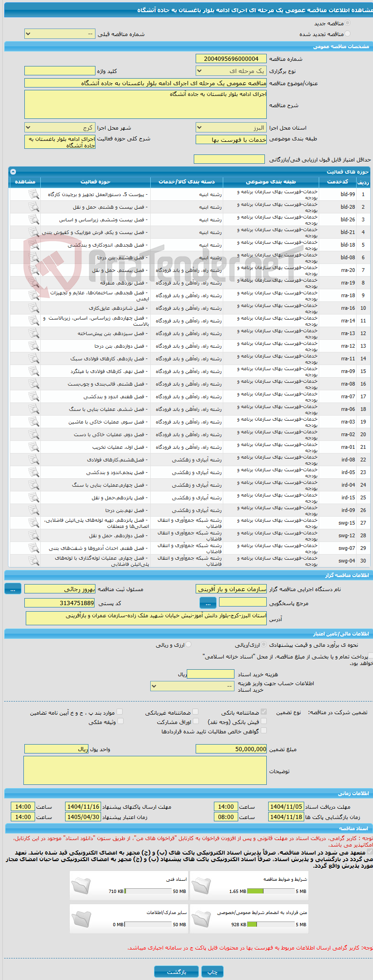373x980 pixels.
Task: Open the سایر مدارک/اطلاعات folder
Action: pos(80,918)
